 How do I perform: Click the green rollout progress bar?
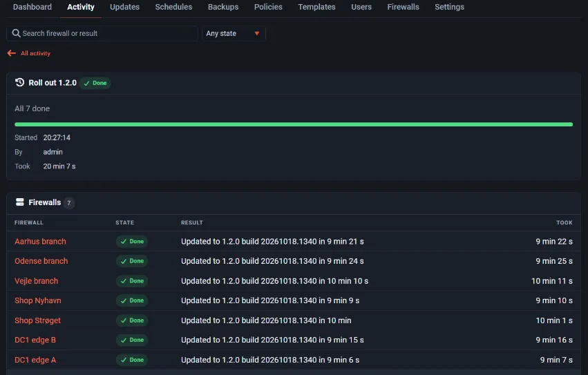[x=294, y=124]
